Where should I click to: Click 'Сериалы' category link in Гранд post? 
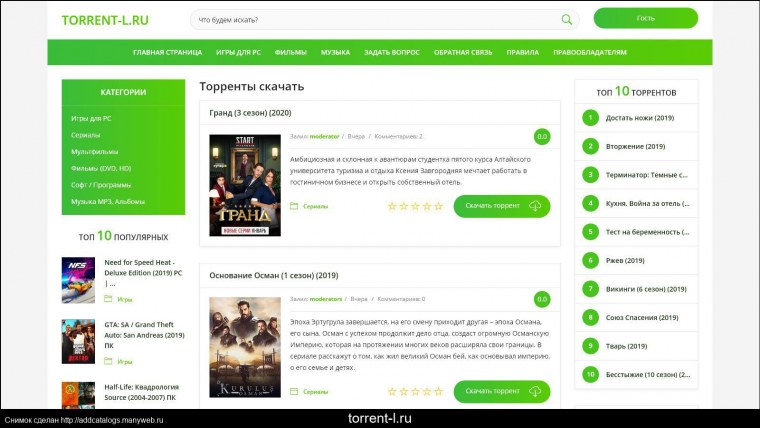[316, 206]
